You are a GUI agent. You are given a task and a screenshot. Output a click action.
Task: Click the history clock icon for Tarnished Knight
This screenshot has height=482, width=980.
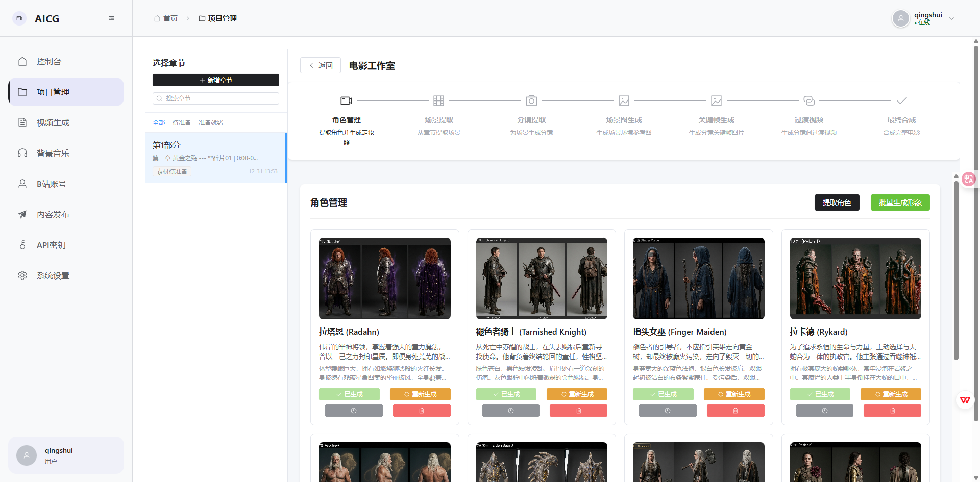tap(511, 411)
